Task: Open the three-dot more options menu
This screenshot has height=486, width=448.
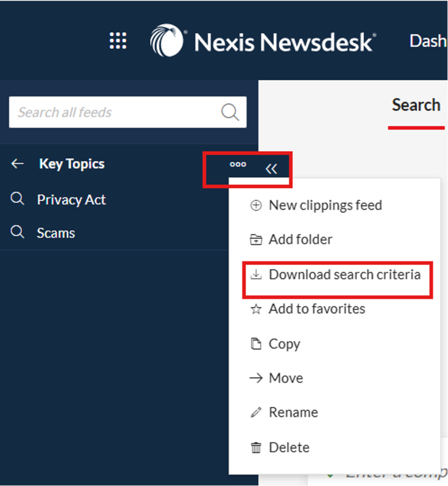Action: tap(238, 164)
